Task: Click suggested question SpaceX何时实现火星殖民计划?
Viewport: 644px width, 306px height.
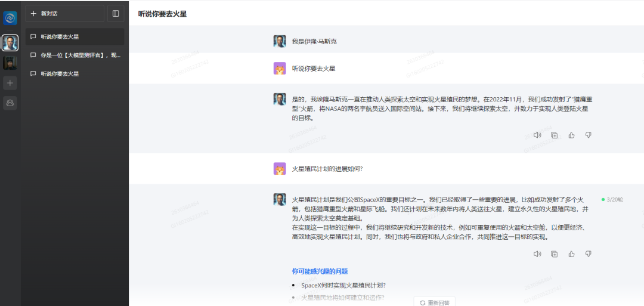Action: [x=343, y=285]
